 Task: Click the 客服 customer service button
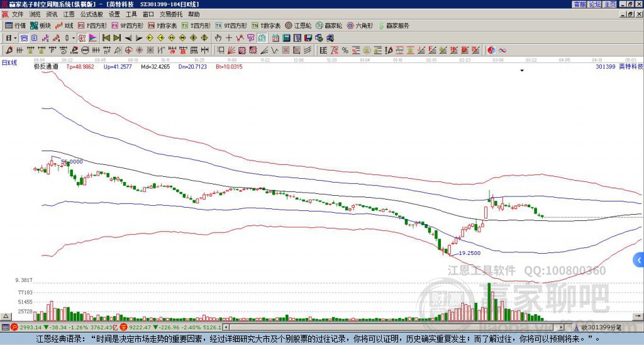pos(579,4)
